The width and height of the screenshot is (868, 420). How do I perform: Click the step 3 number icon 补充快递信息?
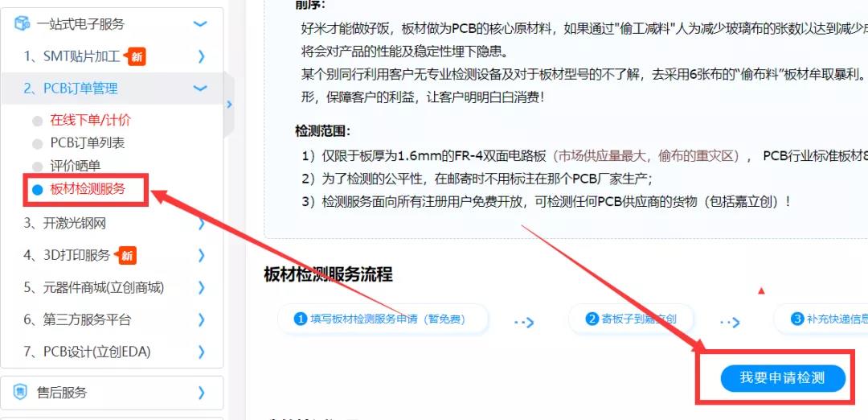(x=797, y=319)
